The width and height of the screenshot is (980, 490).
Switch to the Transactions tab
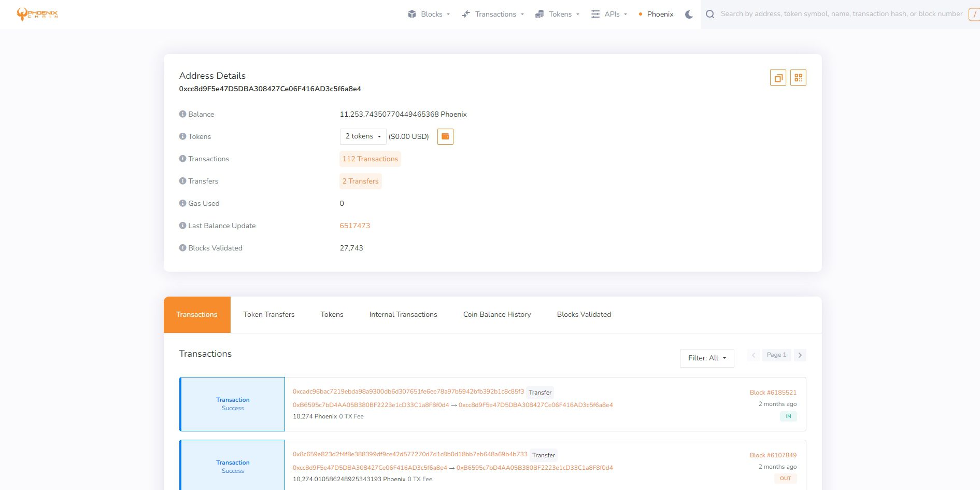point(197,315)
